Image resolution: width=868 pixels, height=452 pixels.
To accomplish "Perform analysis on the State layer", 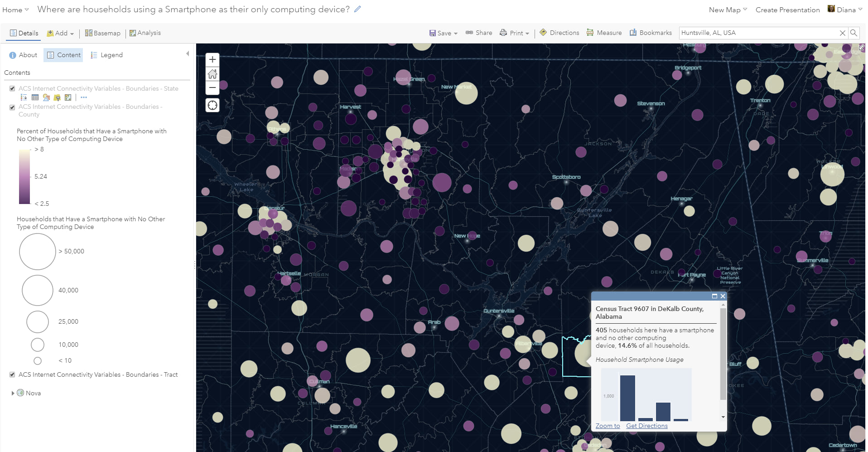I will pyautogui.click(x=68, y=97).
